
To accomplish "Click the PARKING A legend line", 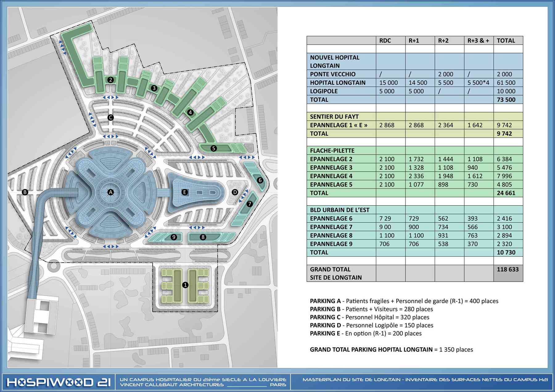I will [404, 301].
